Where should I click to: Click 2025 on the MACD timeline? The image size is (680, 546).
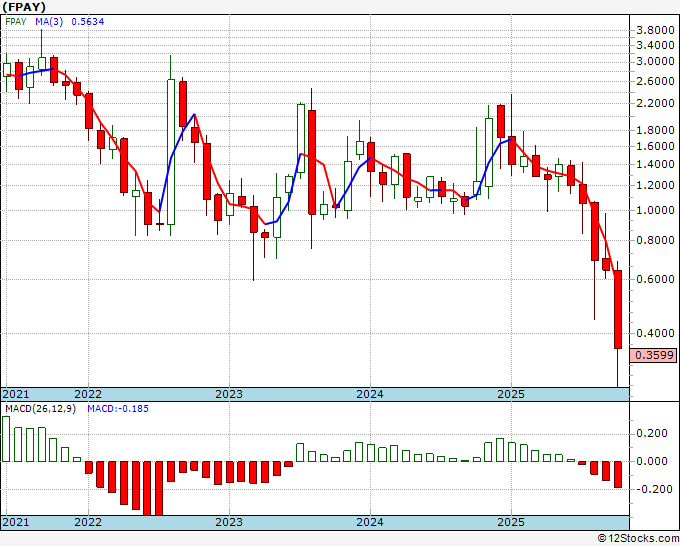511,522
